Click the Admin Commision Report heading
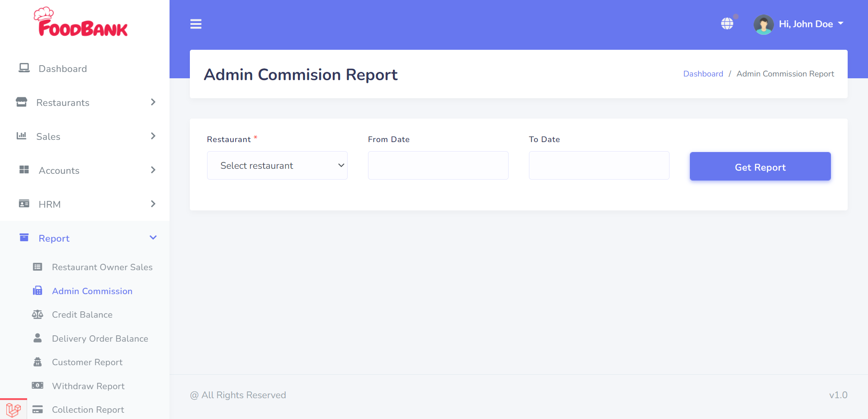The height and width of the screenshot is (419, 868). (301, 75)
